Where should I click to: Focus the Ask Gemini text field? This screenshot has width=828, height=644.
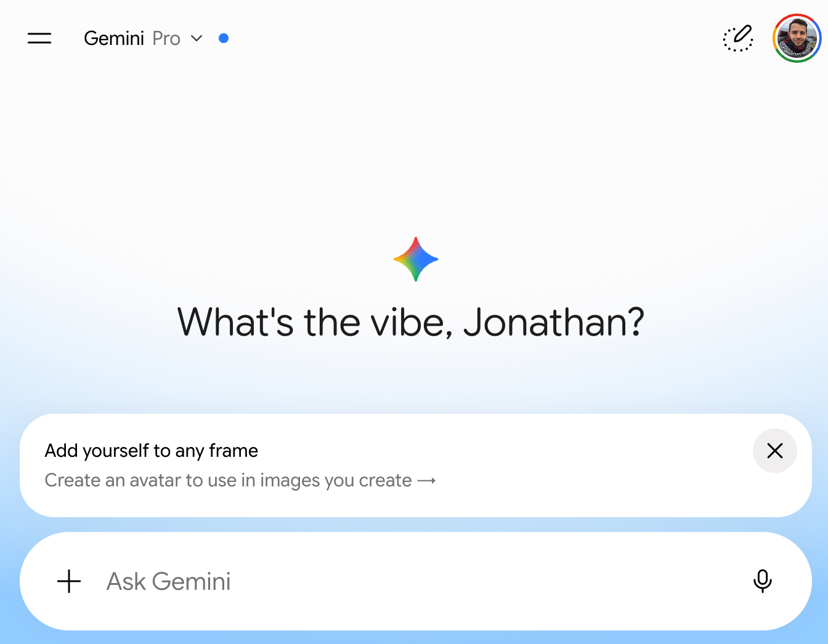coord(416,581)
